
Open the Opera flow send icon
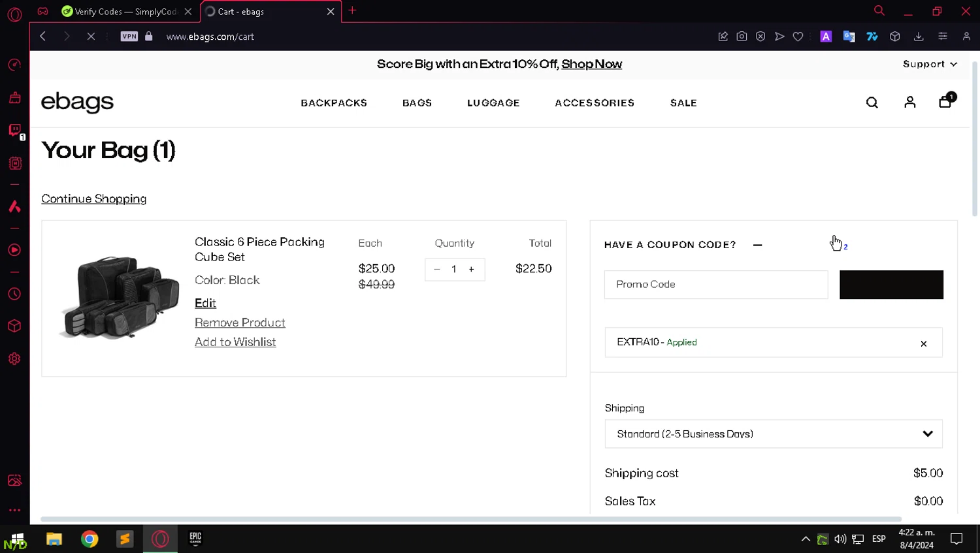pyautogui.click(x=779, y=37)
